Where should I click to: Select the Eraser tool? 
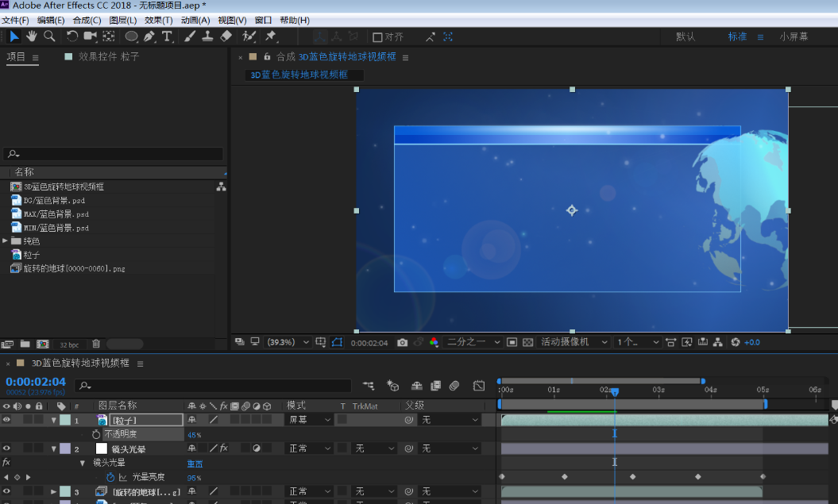coord(226,37)
